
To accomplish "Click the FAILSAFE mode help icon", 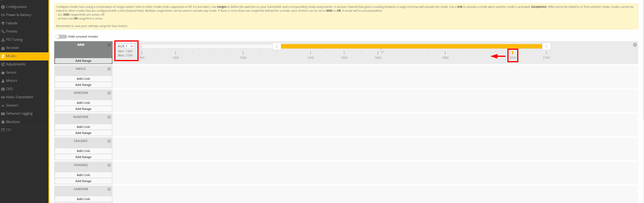I will 109,141.
